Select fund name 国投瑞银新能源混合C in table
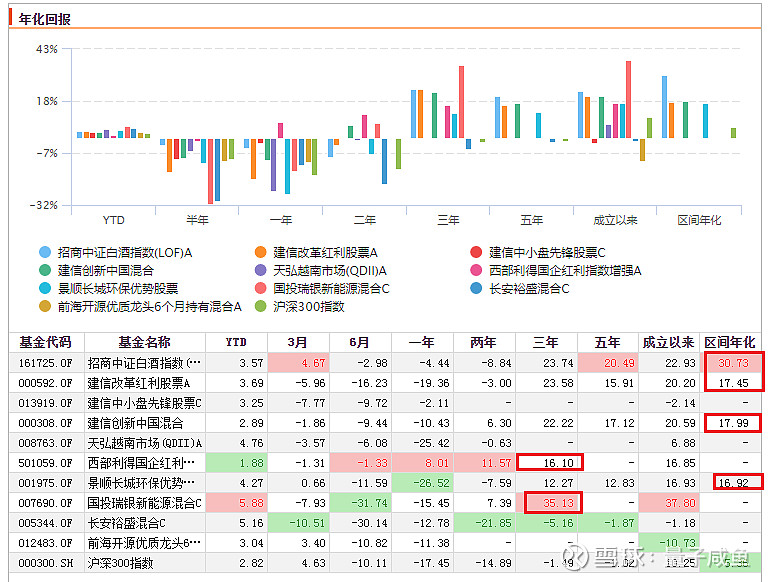Screen dimensions: 774x582 pos(145,503)
